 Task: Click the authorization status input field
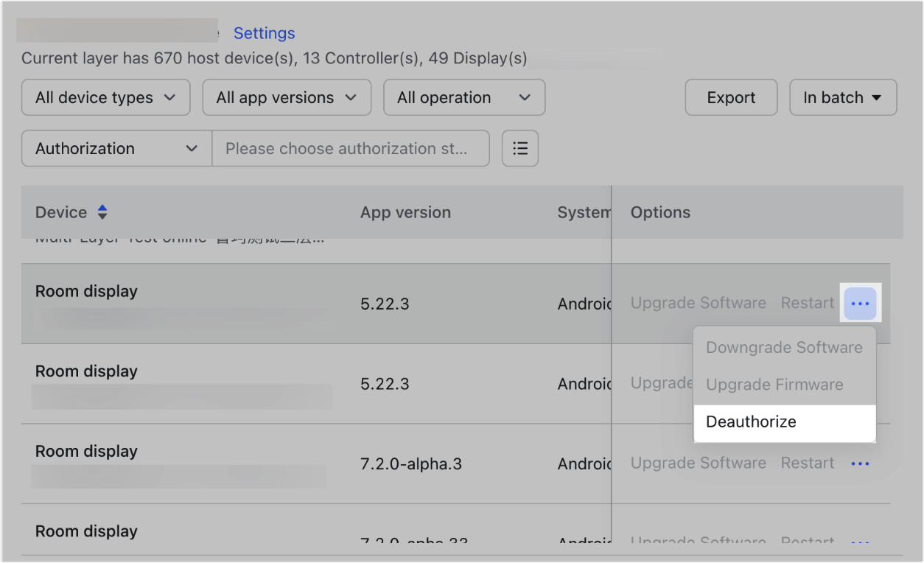coord(350,149)
